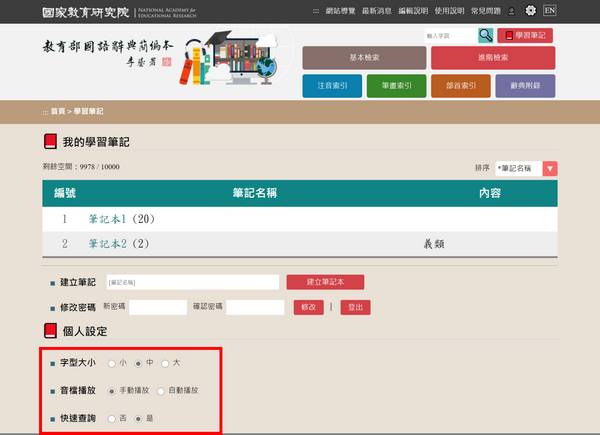The height and width of the screenshot is (435, 600).
Task: Open 常見問題 in top navigation
Action: (x=486, y=11)
